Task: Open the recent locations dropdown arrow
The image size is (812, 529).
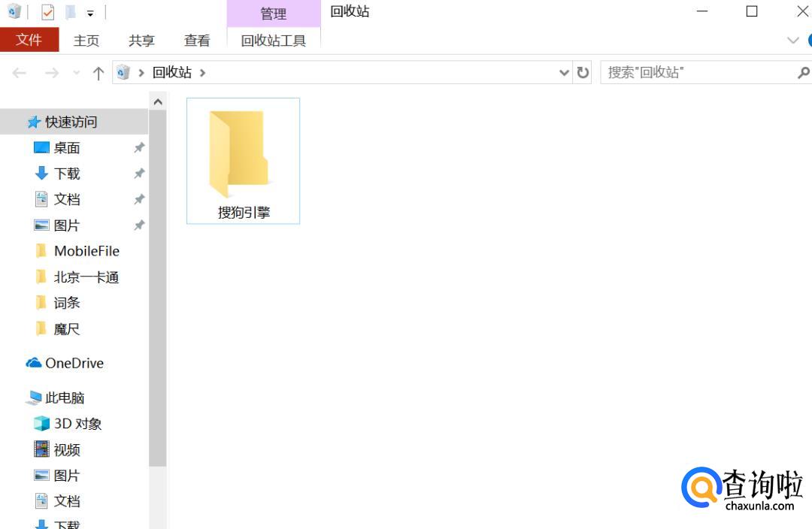Action: [x=77, y=73]
